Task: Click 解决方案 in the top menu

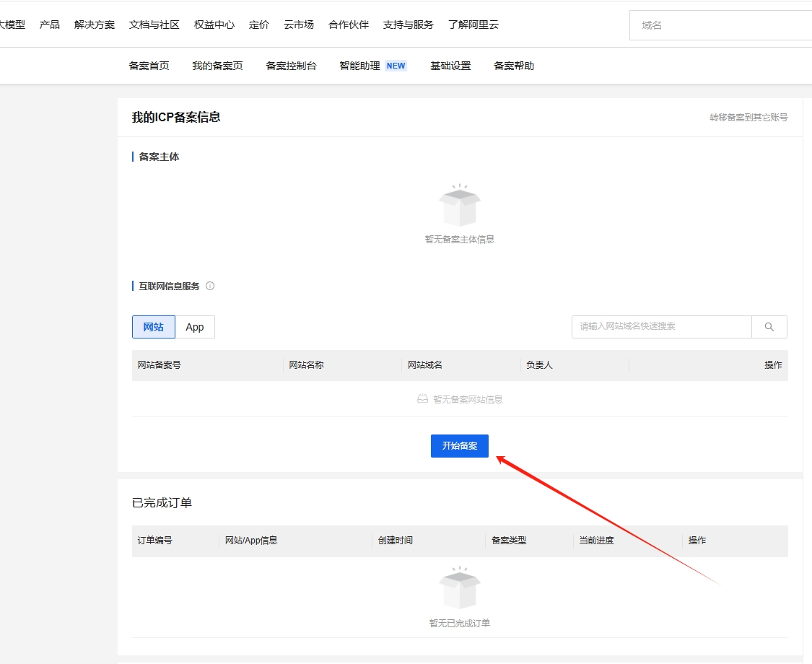Action: [x=93, y=24]
